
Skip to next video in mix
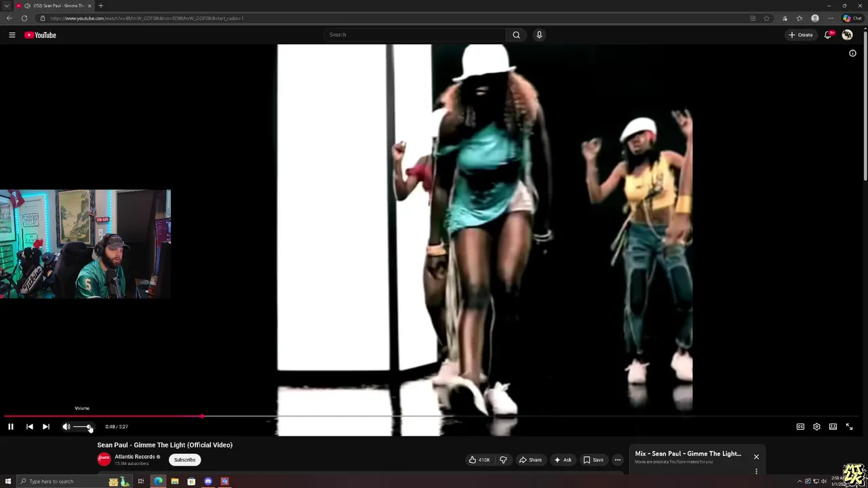pos(45,426)
